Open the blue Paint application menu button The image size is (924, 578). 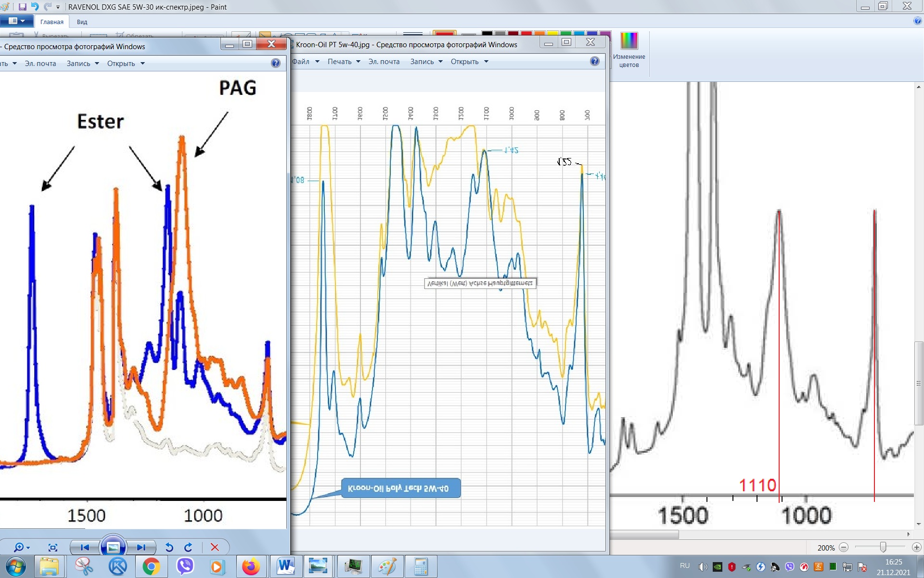pyautogui.click(x=16, y=21)
